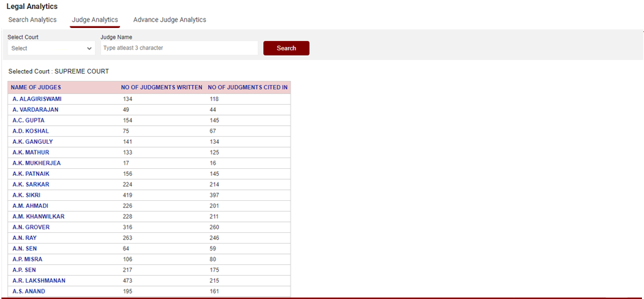Viewport: 644px width, 299px height.
Task: Click the No of Judgments Cited In header
Action: (x=248, y=88)
